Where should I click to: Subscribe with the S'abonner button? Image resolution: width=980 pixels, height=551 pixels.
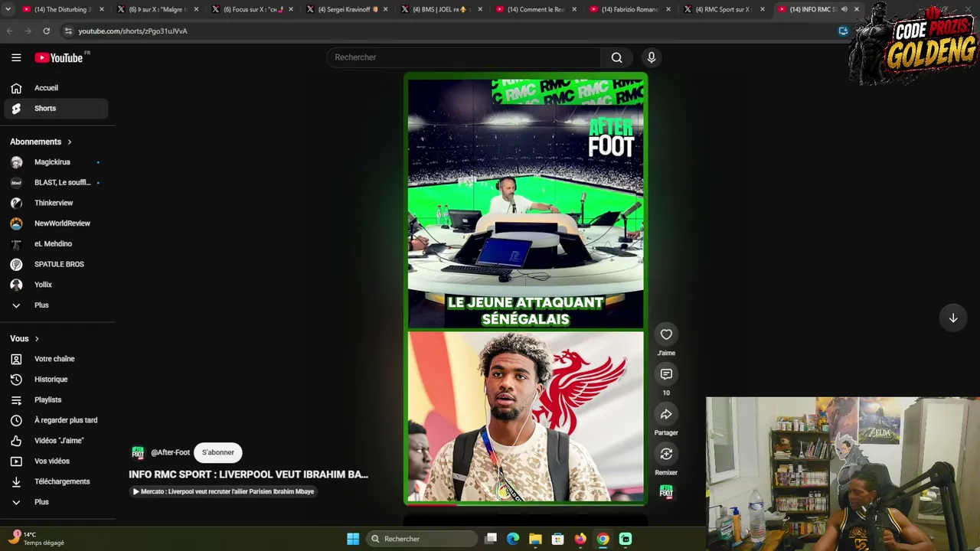tap(218, 452)
